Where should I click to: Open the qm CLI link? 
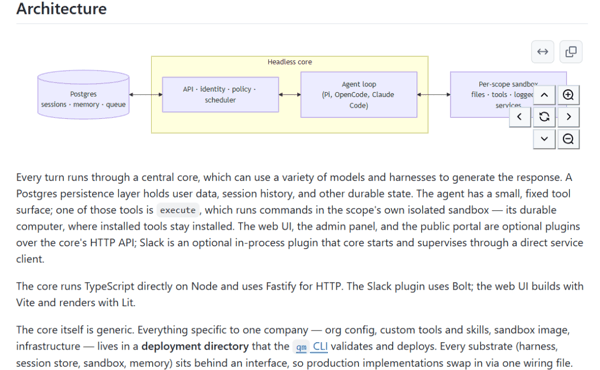pyautogui.click(x=311, y=347)
